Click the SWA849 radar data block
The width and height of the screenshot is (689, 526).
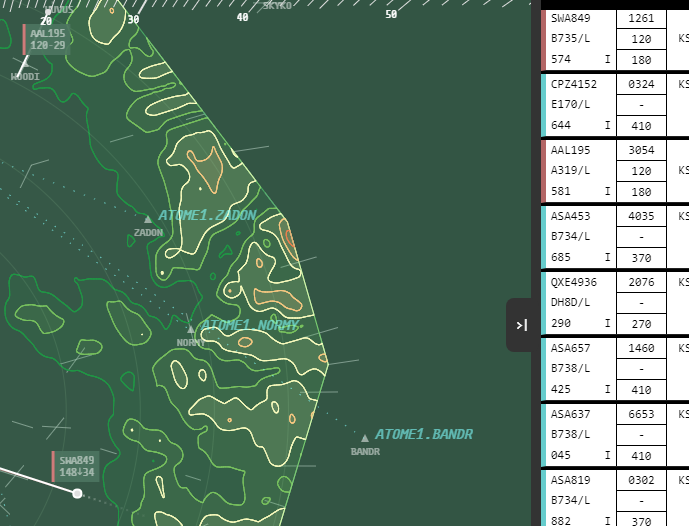click(x=76, y=466)
